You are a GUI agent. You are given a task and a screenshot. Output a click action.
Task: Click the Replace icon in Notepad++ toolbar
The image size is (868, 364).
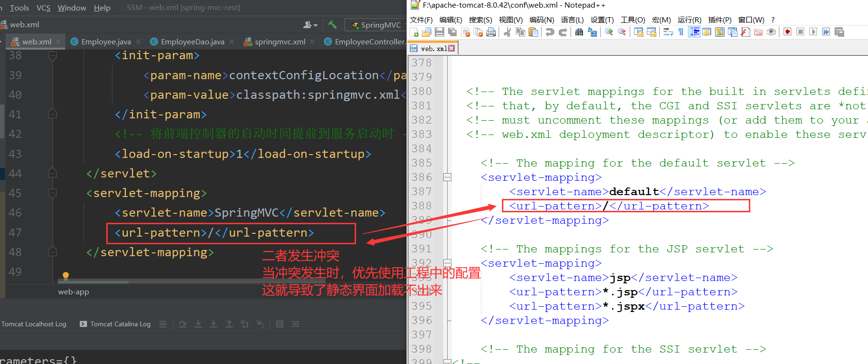click(592, 32)
